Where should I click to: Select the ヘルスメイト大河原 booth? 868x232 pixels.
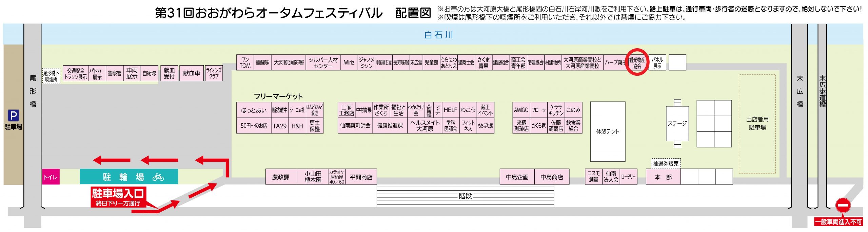coord(425,126)
